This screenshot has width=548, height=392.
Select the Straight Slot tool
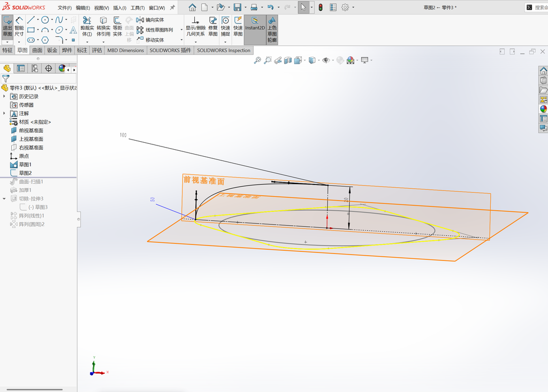[31, 40]
